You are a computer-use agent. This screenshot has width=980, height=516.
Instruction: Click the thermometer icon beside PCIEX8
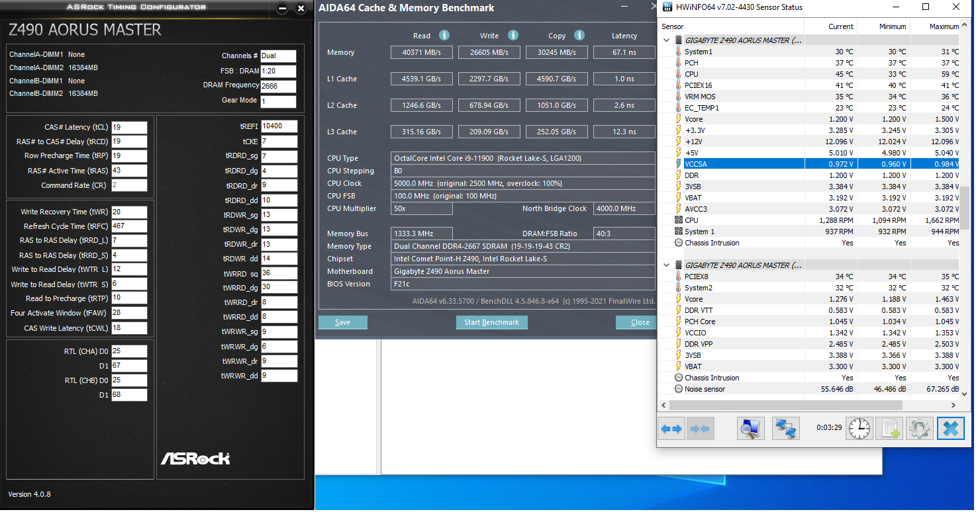point(678,277)
